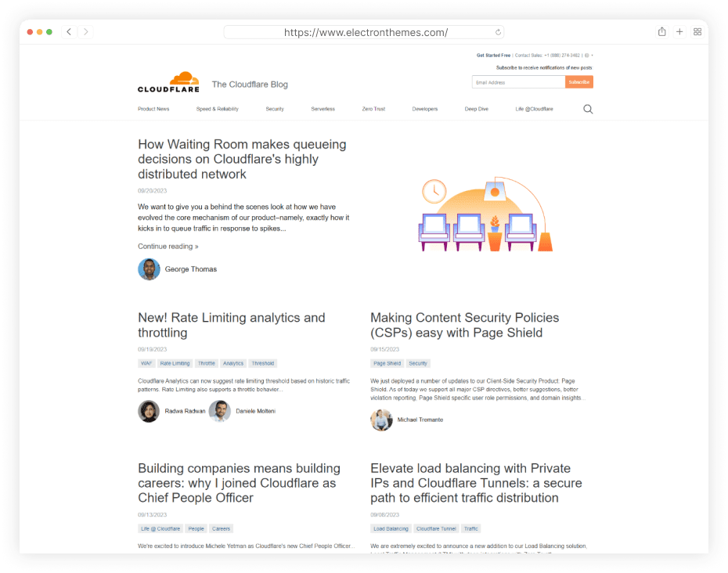Maximize the browser window with green button
728x573 pixels.
(x=49, y=32)
